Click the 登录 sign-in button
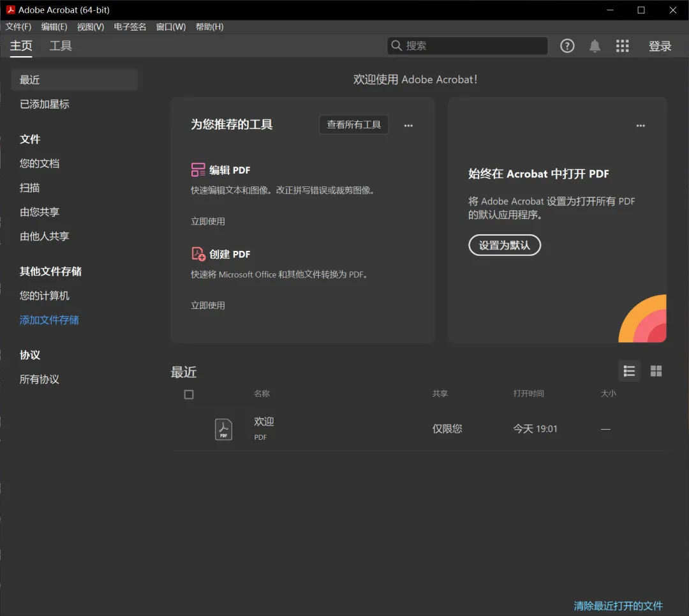 tap(660, 46)
